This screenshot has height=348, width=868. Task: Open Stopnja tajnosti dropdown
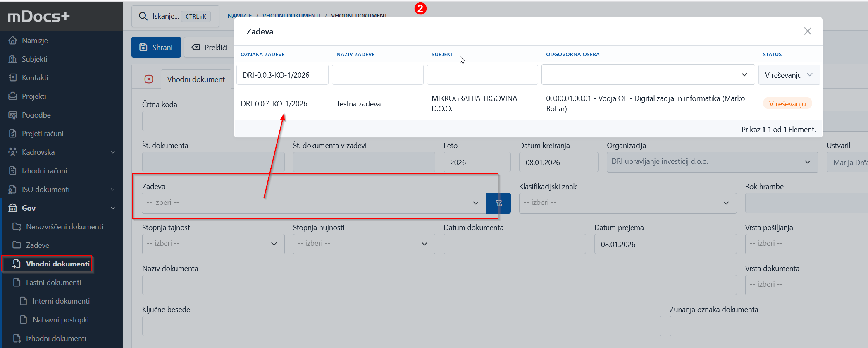pos(213,244)
